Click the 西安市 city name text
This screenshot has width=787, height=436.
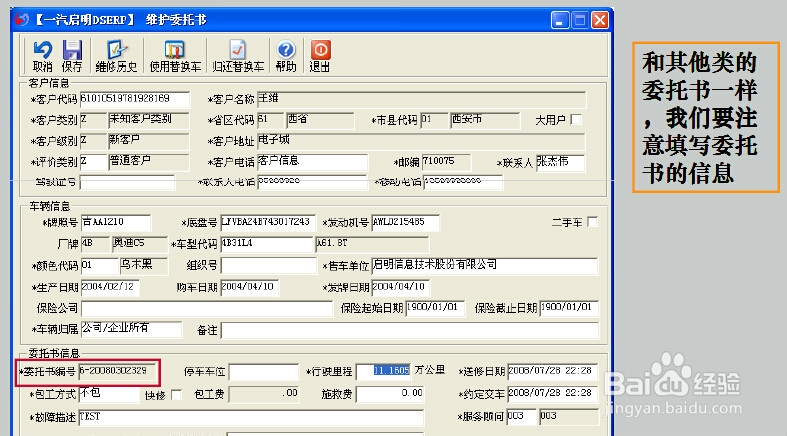tap(467, 119)
